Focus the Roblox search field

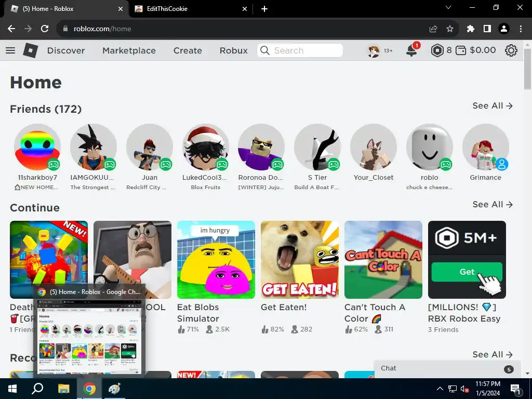[300, 50]
